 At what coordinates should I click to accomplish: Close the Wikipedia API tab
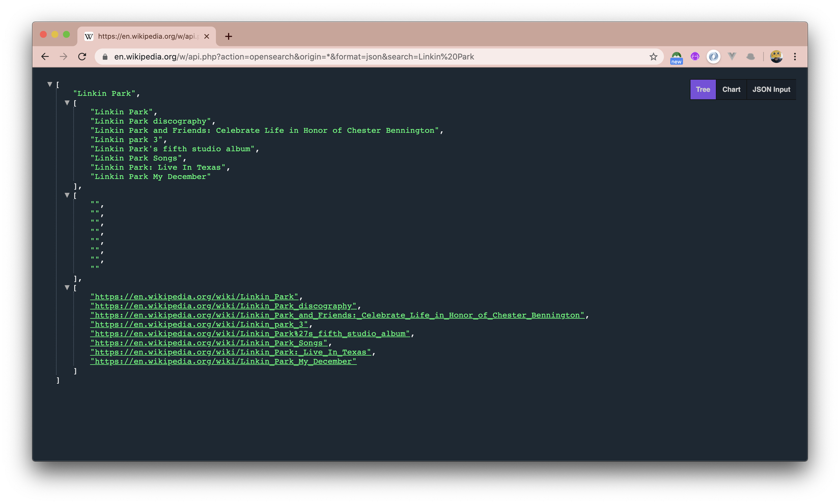(x=207, y=36)
